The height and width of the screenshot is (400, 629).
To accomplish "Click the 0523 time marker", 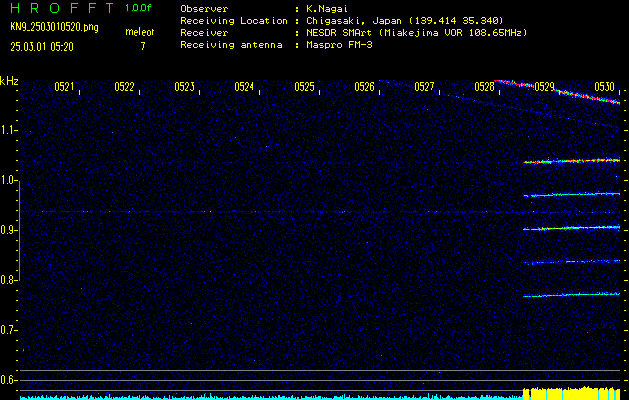I will [184, 87].
